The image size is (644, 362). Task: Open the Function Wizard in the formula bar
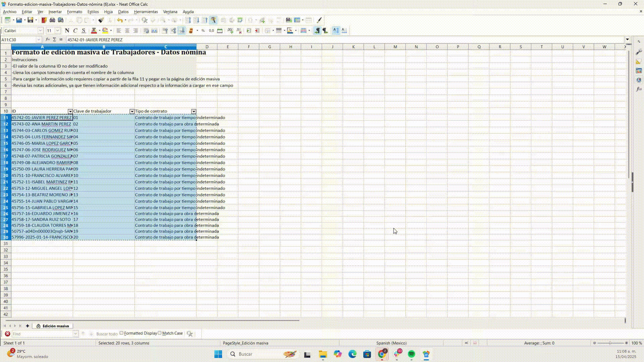48,40
